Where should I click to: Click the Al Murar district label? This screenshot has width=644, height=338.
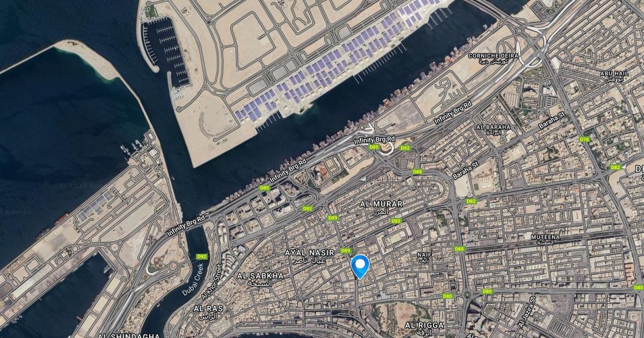(x=380, y=208)
